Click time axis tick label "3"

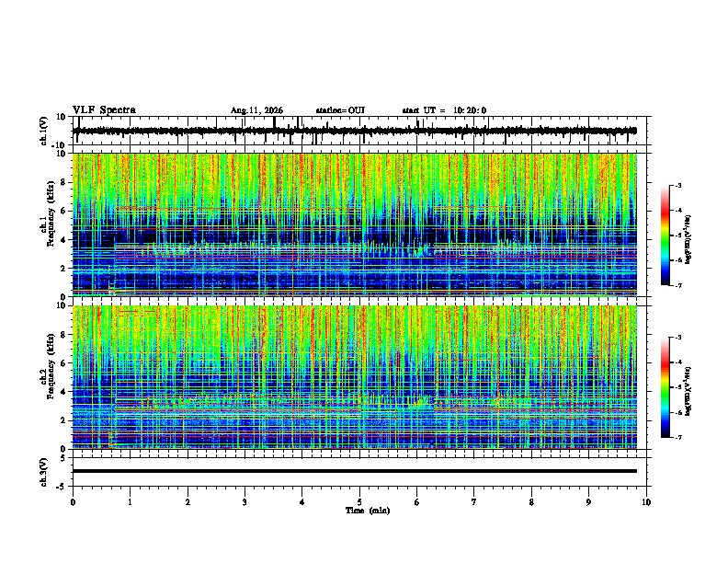tap(245, 502)
